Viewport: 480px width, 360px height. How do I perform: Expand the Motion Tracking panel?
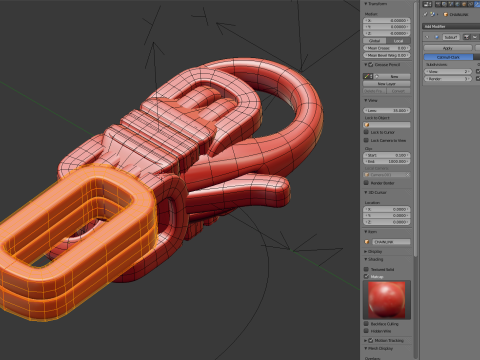click(x=366, y=340)
